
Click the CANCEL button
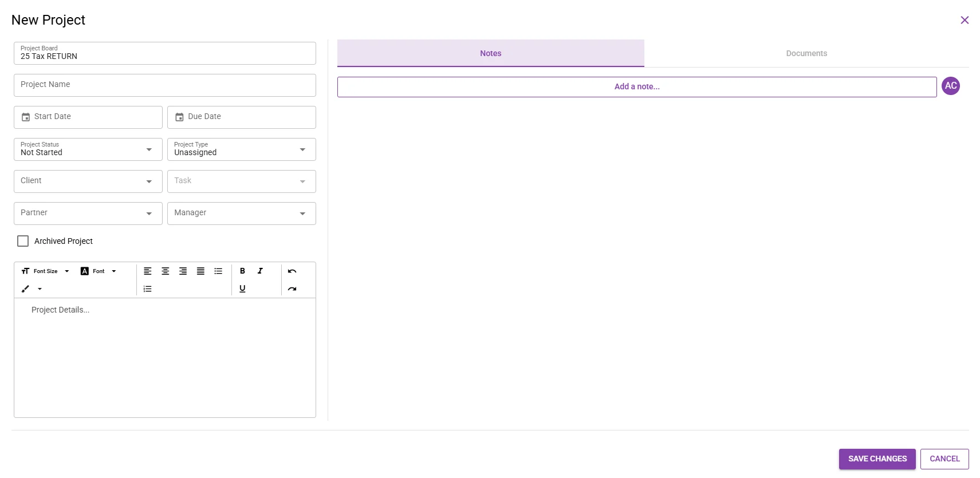point(944,459)
